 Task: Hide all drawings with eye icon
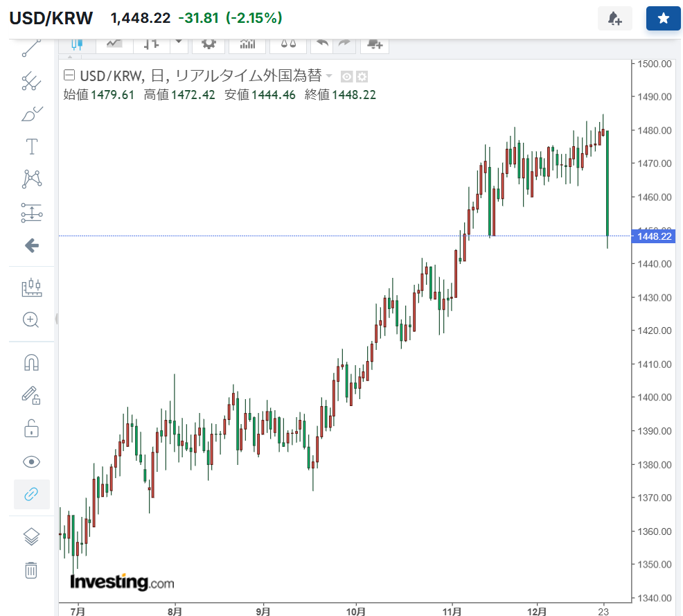coord(31,461)
